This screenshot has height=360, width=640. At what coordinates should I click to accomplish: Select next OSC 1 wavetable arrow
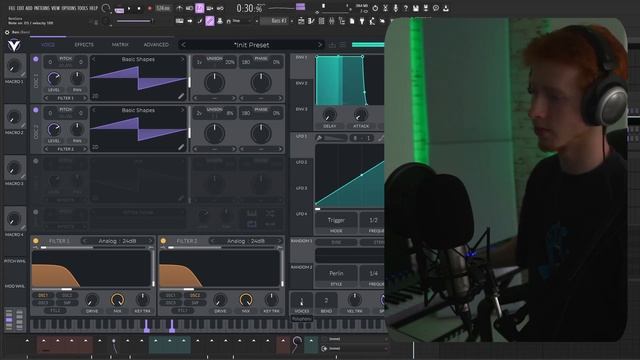(x=182, y=59)
